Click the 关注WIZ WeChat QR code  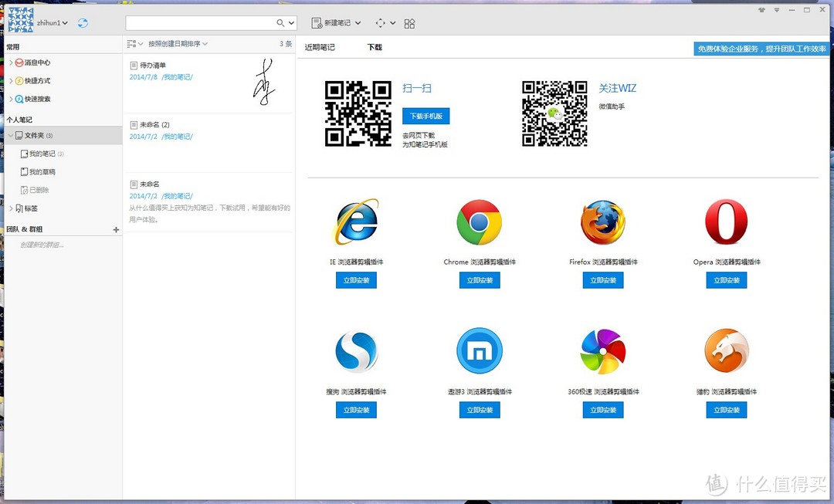click(554, 113)
